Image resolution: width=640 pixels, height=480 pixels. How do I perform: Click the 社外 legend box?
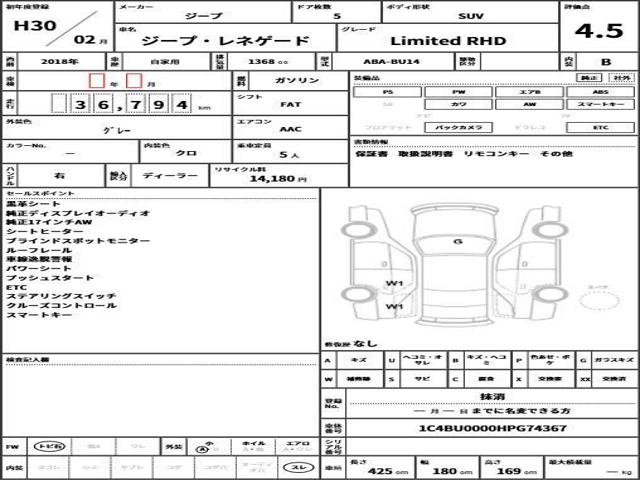(621, 78)
